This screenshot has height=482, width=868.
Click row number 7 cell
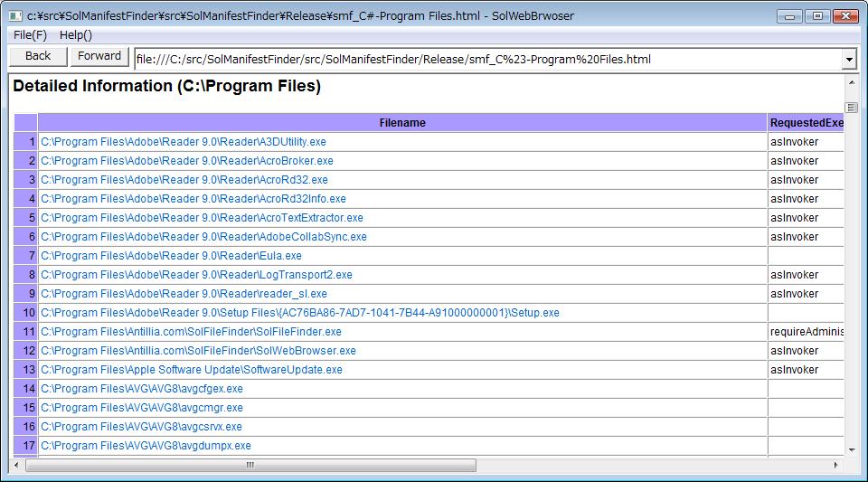(25, 256)
